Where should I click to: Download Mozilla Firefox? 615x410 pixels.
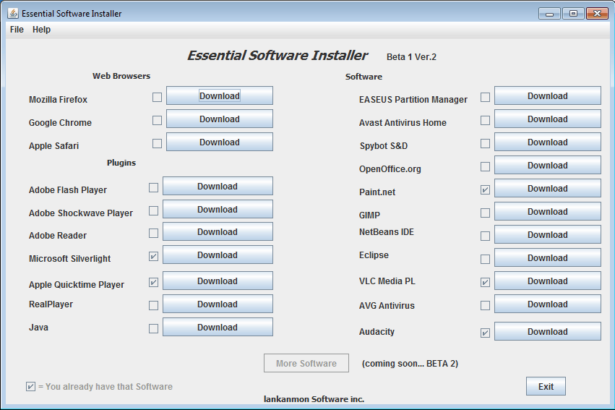point(219,96)
